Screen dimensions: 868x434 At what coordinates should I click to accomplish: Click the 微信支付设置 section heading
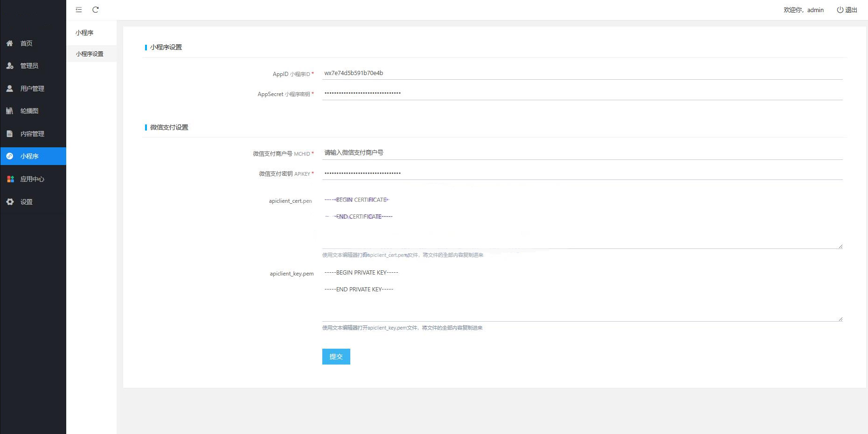pos(169,127)
